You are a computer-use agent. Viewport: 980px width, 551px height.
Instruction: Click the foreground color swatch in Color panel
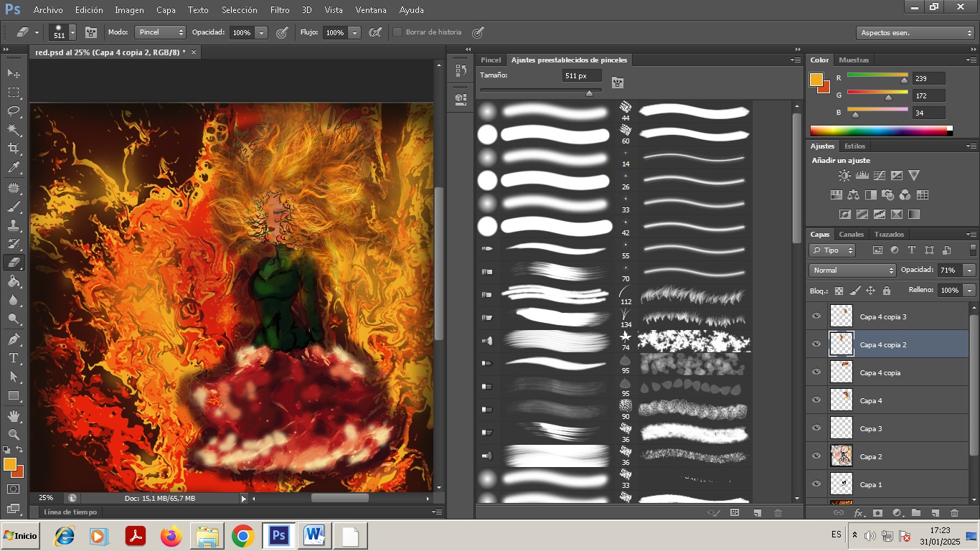[x=816, y=80]
